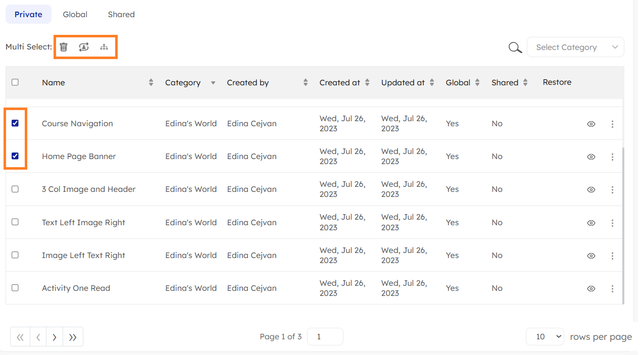Viewport: 644px width, 355px height.
Task: Toggle the select-all header checkbox
Action: click(15, 82)
